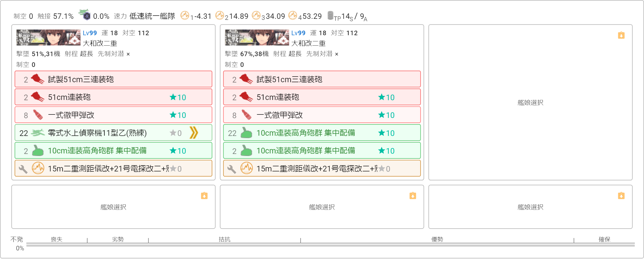Click the clipboard import icon in the bottom-left empty slot
Viewport: 644px width, 259px height.
tap(204, 196)
